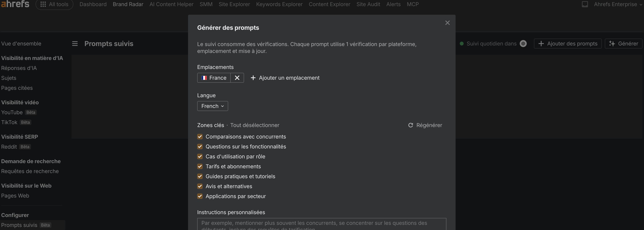This screenshot has width=644, height=230.
Task: Click the Générer sparkle icon button
Action: click(x=612, y=44)
